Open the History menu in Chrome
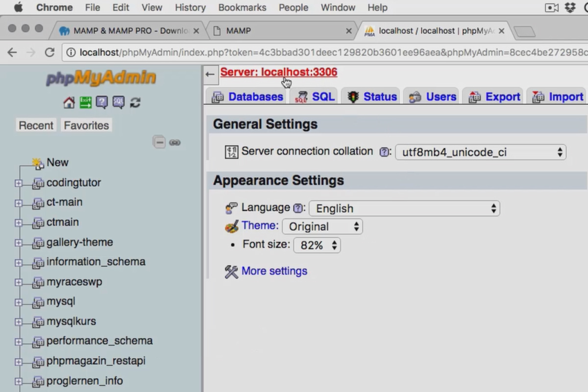 pyautogui.click(x=190, y=7)
